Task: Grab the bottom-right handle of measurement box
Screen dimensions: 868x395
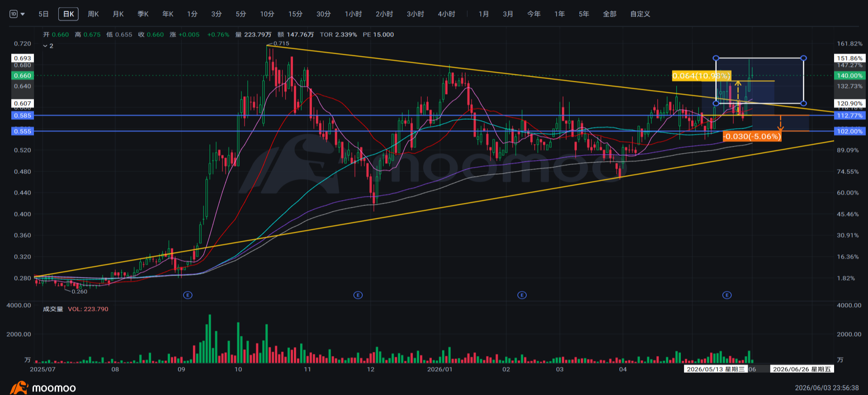Action: [803, 103]
